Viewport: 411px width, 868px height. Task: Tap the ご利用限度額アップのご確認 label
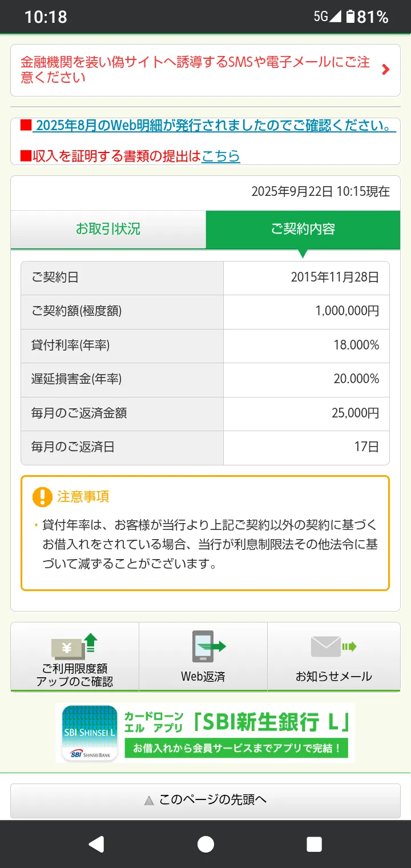point(74,675)
